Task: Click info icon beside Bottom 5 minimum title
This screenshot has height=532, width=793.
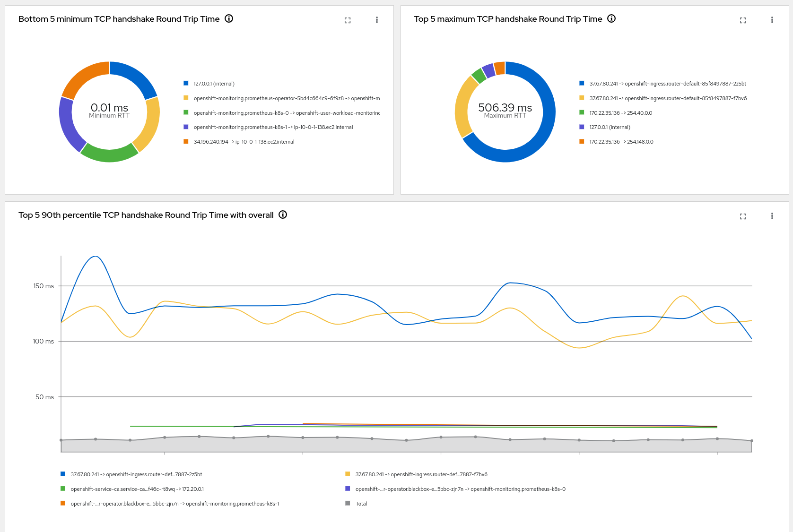Action: tap(229, 18)
